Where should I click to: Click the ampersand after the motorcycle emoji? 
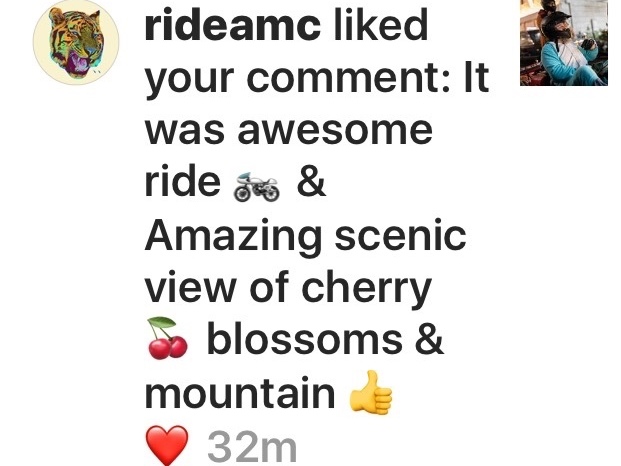point(311,183)
